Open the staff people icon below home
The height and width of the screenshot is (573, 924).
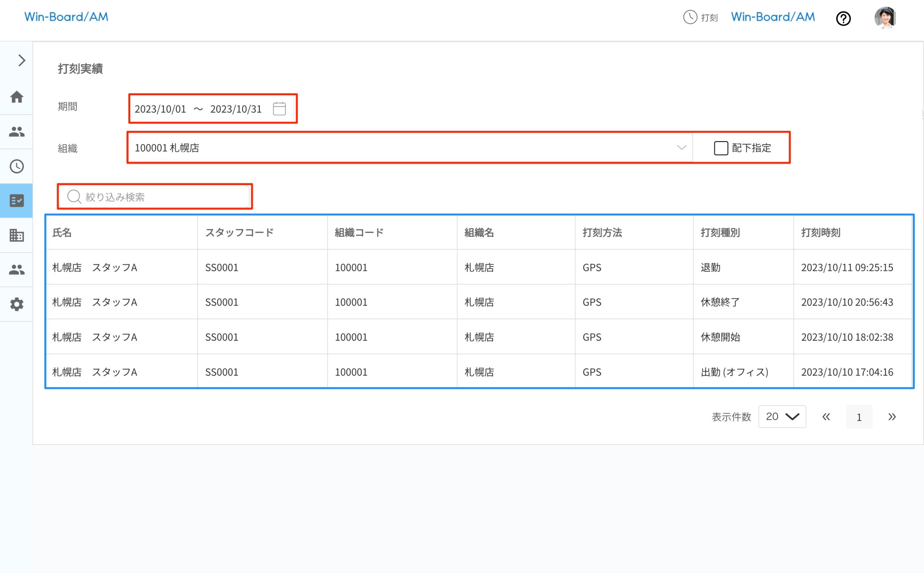pyautogui.click(x=17, y=131)
